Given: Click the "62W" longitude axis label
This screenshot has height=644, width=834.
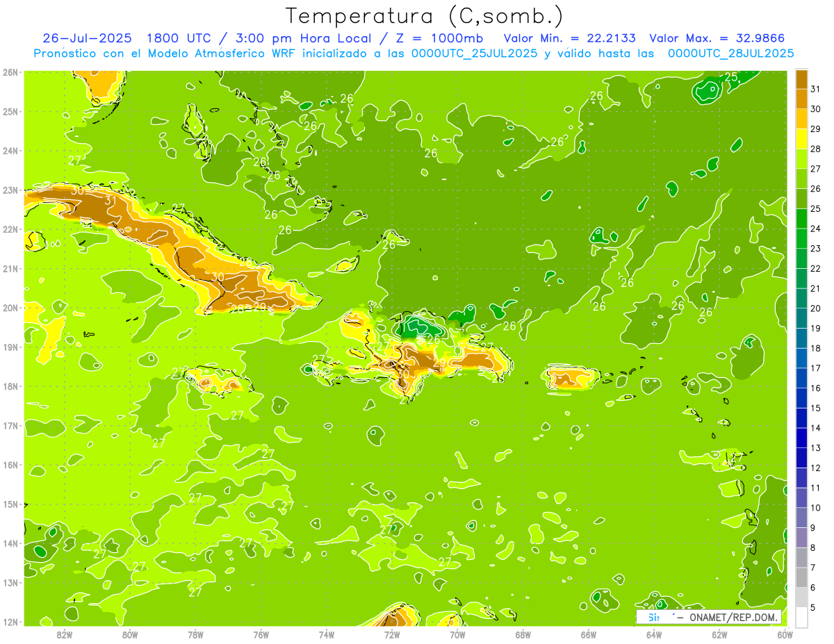Looking at the screenshot, I should [x=719, y=634].
